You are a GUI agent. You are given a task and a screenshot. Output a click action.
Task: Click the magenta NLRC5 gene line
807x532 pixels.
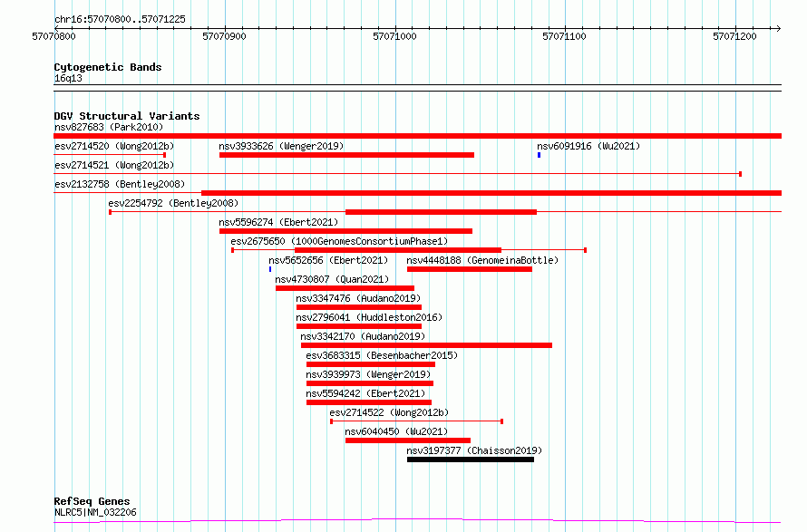coord(417,521)
